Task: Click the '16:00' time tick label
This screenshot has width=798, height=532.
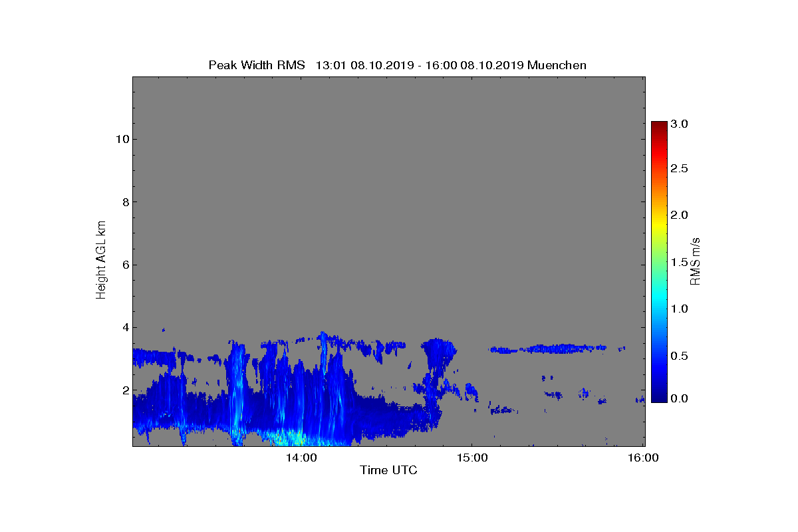Action: (x=643, y=458)
